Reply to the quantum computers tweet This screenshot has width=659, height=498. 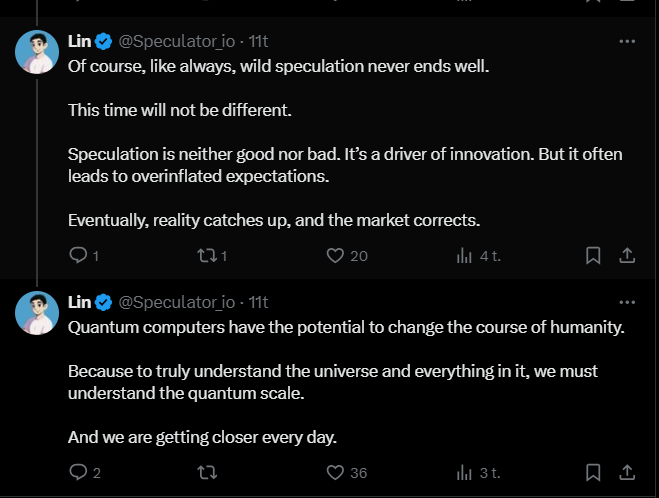point(78,472)
